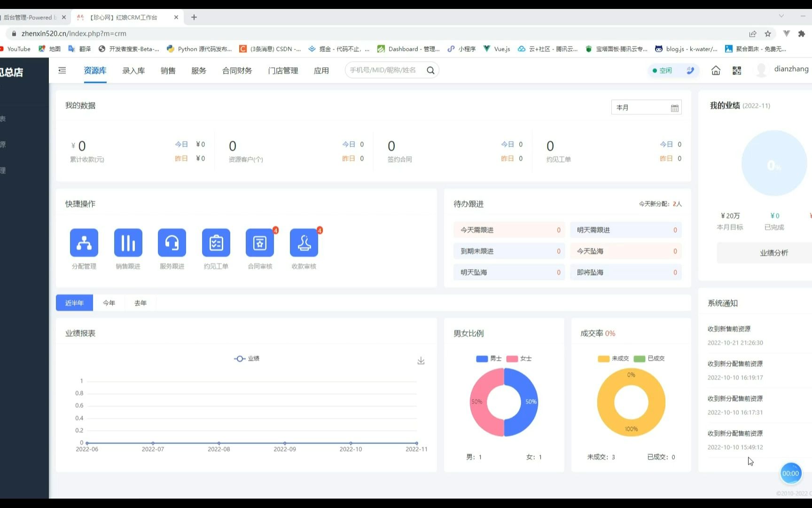812x508 pixels.
Task: Click the 00:00 timer bubble
Action: pos(790,473)
